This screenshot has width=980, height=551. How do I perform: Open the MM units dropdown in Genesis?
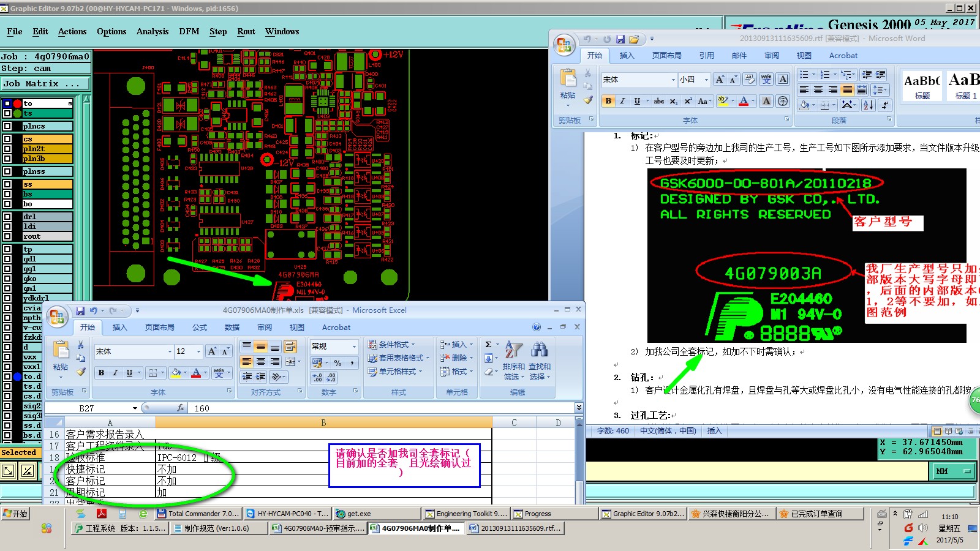tap(954, 471)
